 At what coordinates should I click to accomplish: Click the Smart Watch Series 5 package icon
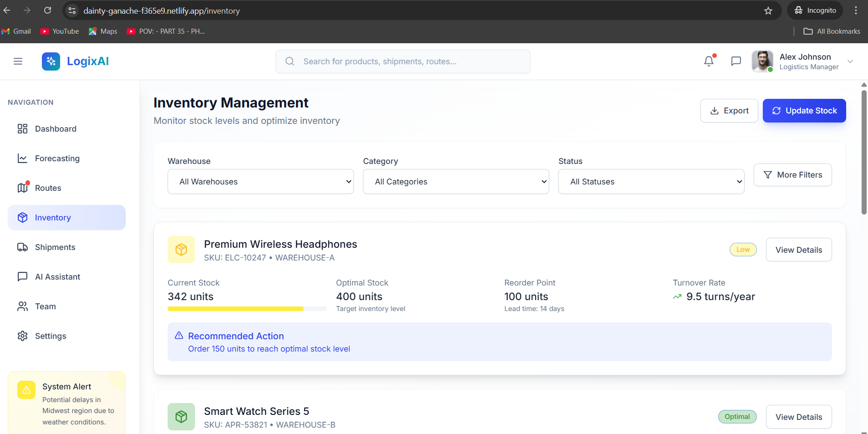tap(181, 417)
